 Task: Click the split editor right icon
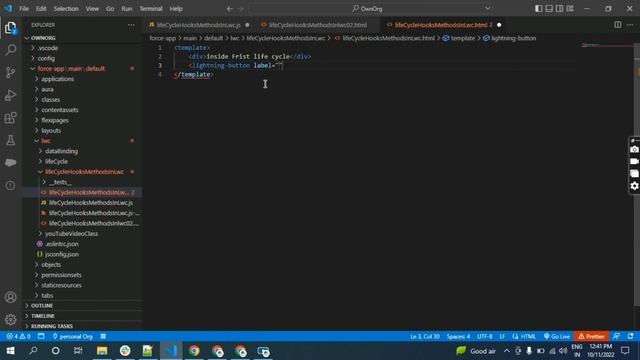click(x=618, y=25)
